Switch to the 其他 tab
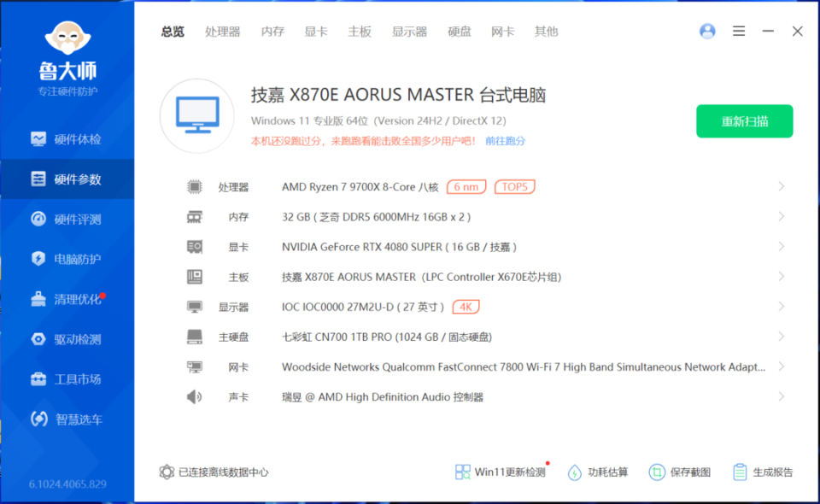 546,32
